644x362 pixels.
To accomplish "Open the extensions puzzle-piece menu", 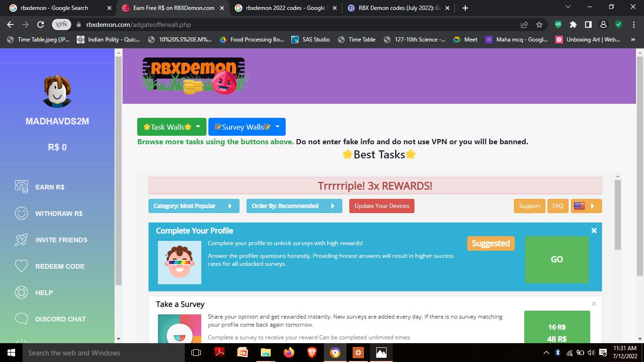I will (x=573, y=25).
